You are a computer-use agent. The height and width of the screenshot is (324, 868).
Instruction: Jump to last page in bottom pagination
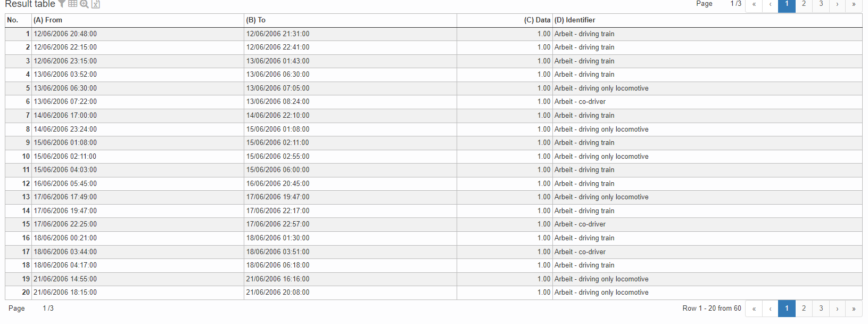[854, 309]
